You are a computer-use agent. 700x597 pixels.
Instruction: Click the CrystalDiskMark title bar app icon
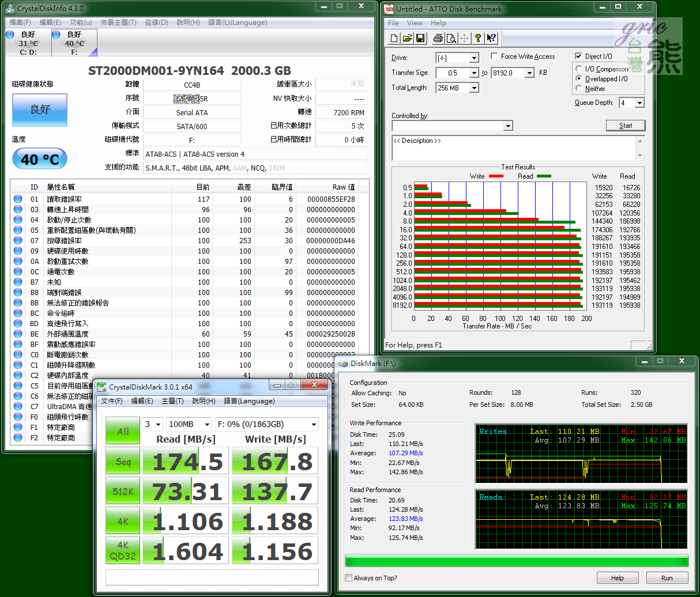pyautogui.click(x=101, y=387)
